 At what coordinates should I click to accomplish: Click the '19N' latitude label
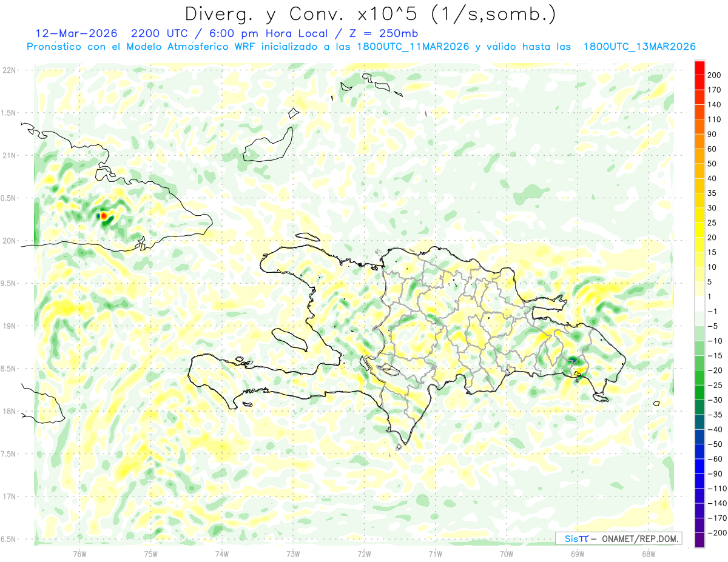[9, 326]
